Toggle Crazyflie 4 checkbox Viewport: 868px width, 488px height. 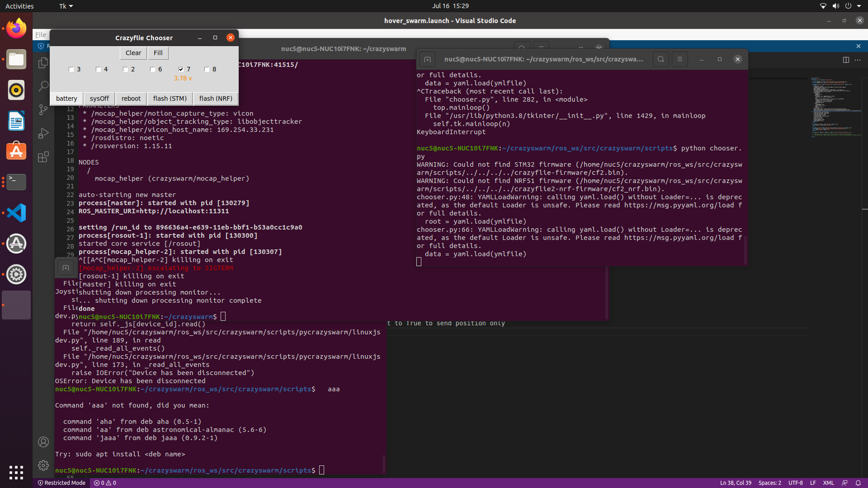(98, 69)
